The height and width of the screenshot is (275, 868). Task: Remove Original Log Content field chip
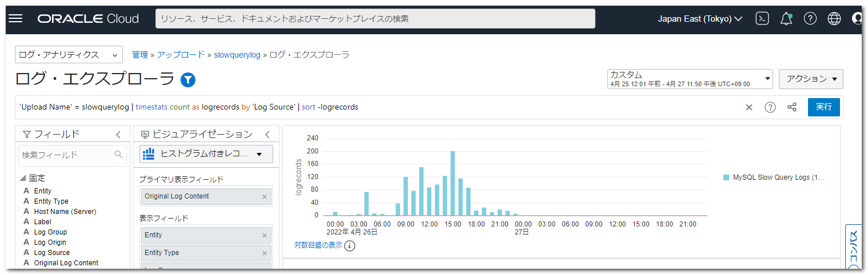(265, 197)
